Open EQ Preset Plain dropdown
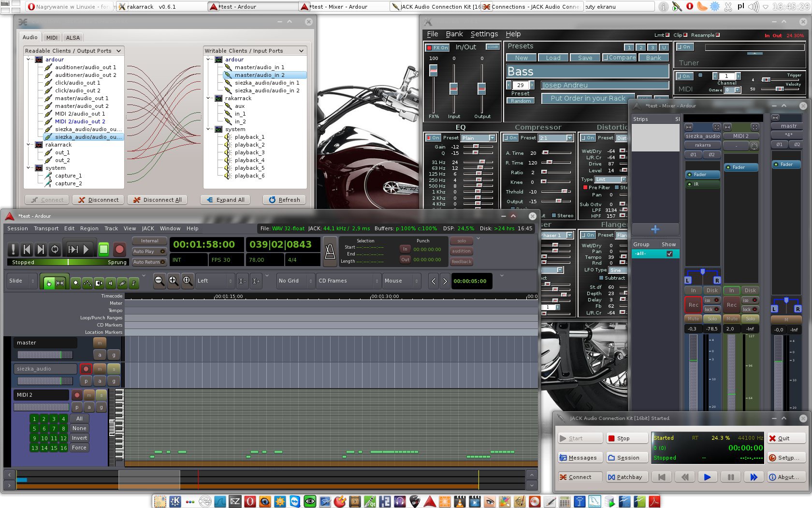This screenshot has height=508, width=812. point(478,138)
